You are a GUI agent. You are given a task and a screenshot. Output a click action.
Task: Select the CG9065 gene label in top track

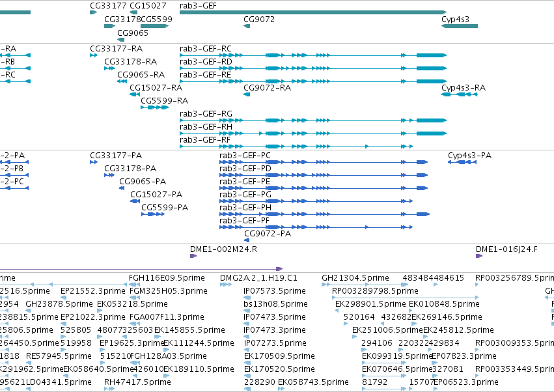(x=133, y=33)
